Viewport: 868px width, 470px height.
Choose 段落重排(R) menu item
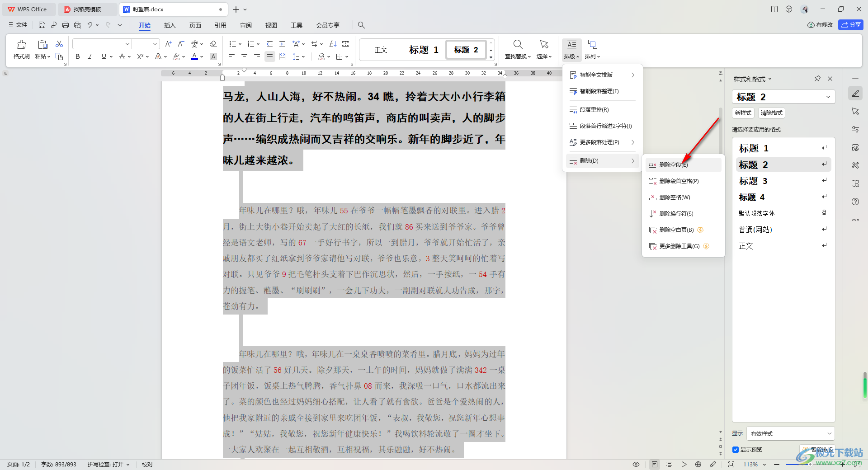[x=602, y=110]
